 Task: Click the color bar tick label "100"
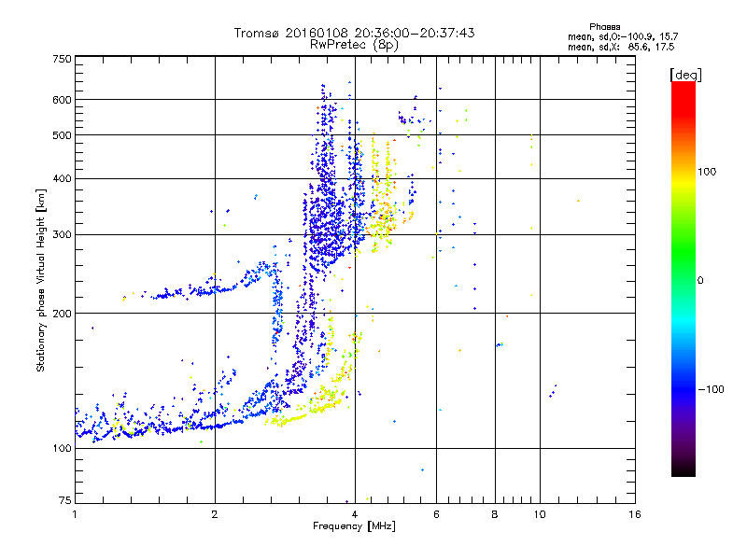[707, 172]
